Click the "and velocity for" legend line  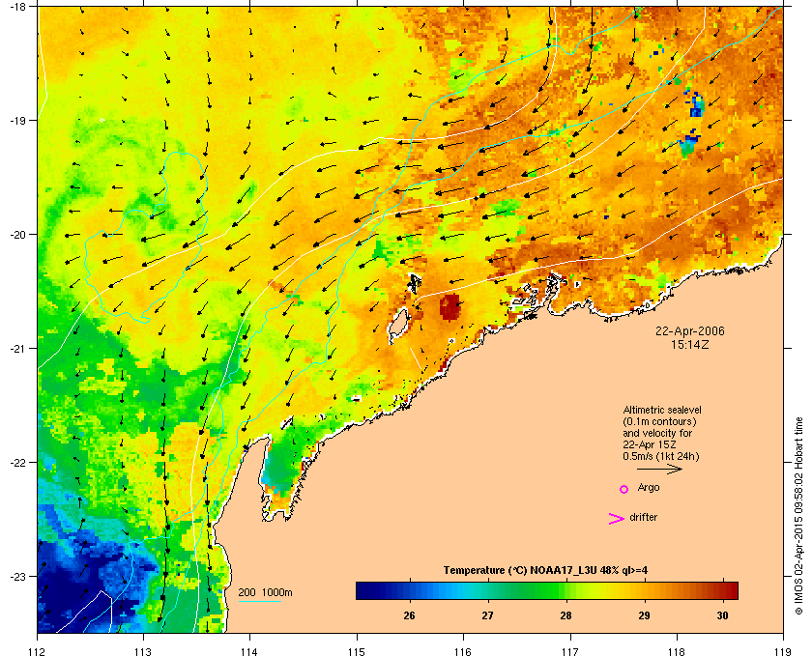click(x=657, y=433)
